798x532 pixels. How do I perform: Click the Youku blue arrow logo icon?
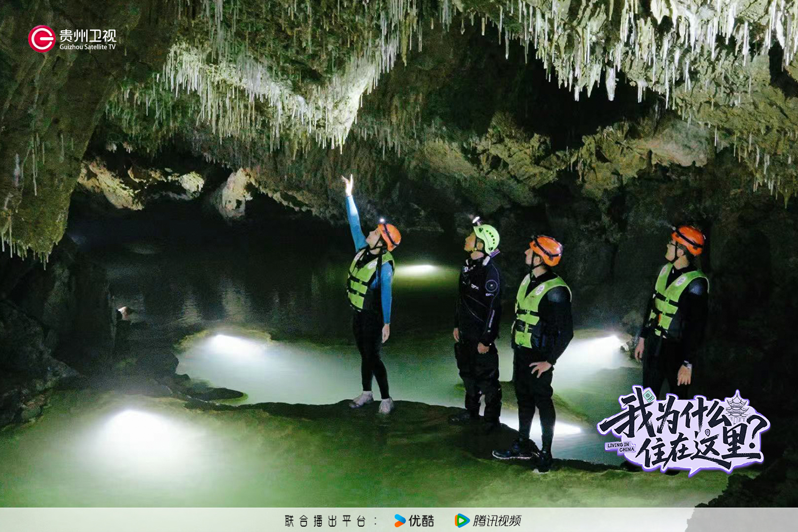pyautogui.click(x=400, y=521)
